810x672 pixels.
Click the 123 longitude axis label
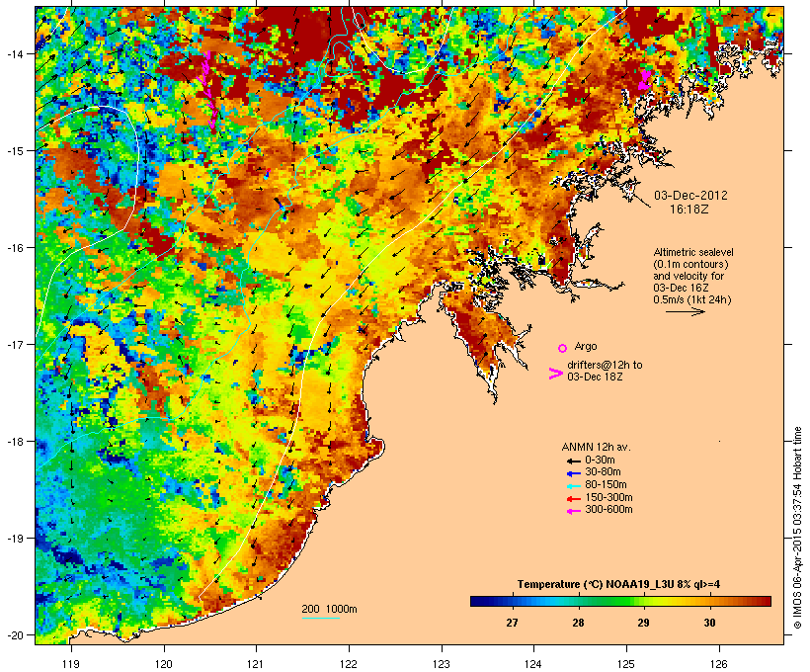tap(442, 664)
